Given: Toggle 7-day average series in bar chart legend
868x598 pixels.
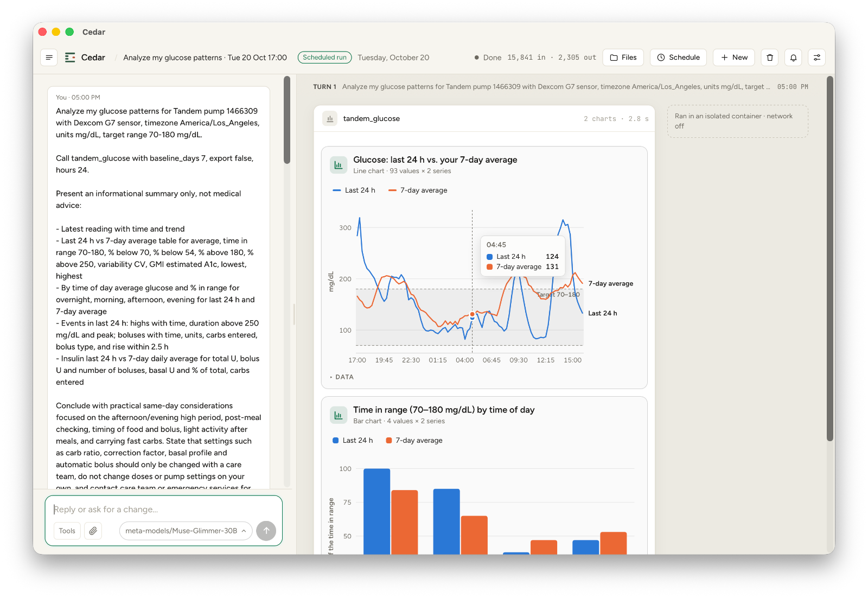Looking at the screenshot, I should (414, 441).
